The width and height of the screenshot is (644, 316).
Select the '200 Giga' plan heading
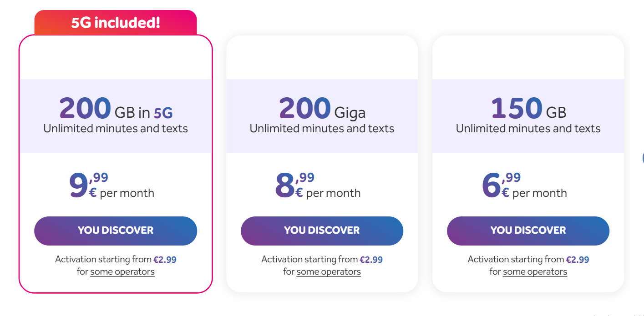(x=322, y=108)
